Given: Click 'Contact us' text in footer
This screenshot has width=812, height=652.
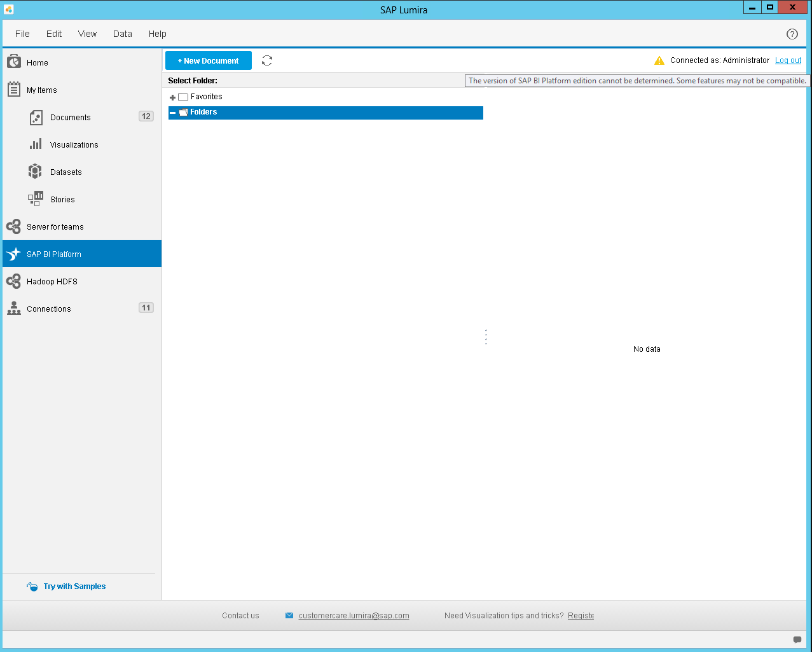Looking at the screenshot, I should coord(240,616).
